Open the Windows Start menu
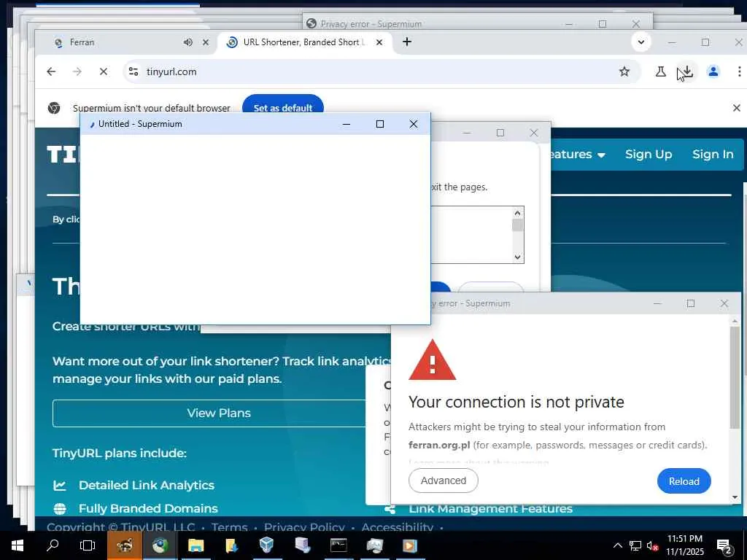 point(18,545)
